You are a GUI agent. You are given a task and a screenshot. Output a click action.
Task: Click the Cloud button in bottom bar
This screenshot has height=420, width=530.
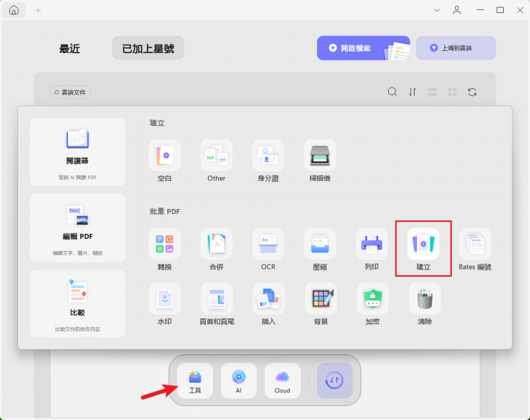282,381
